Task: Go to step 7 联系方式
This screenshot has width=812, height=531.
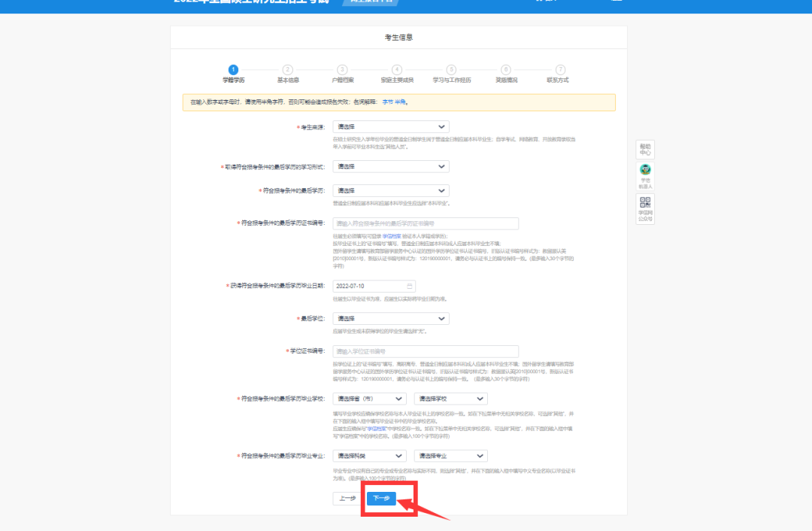Action: (x=558, y=74)
